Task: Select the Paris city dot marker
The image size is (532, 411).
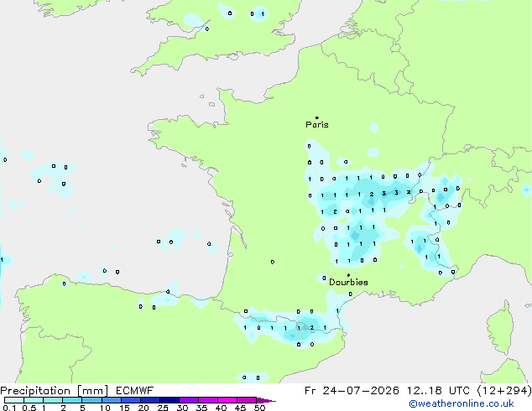Action: coord(317,117)
